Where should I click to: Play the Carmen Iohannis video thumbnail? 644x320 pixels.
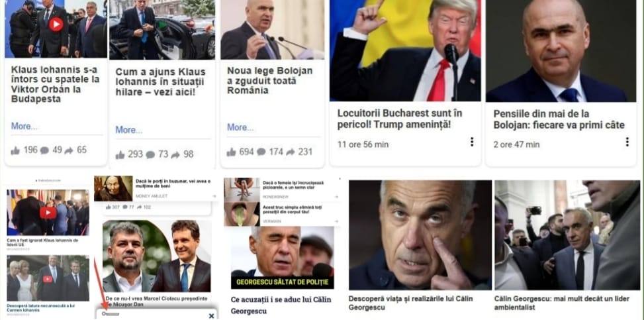pyautogui.click(x=48, y=279)
